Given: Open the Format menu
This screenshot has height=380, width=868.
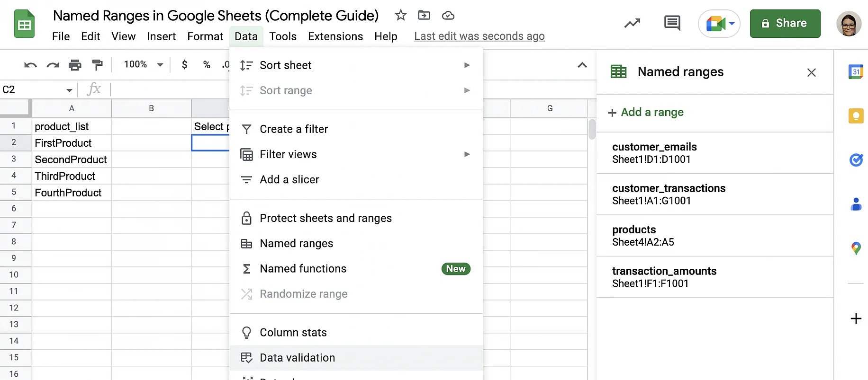Looking at the screenshot, I should tap(205, 36).
